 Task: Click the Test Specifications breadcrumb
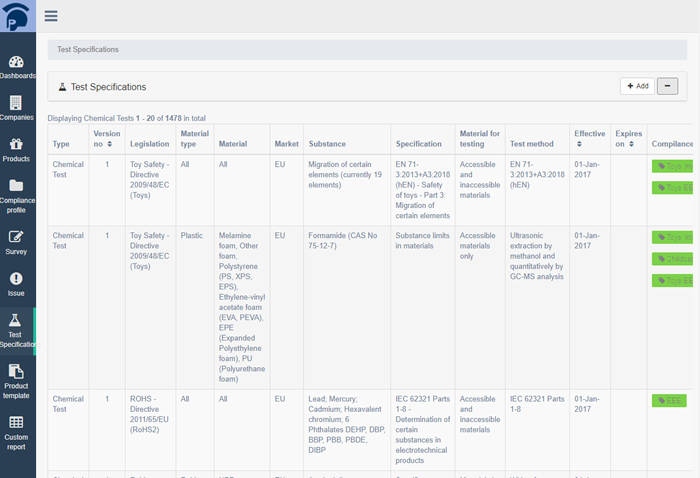(x=88, y=49)
